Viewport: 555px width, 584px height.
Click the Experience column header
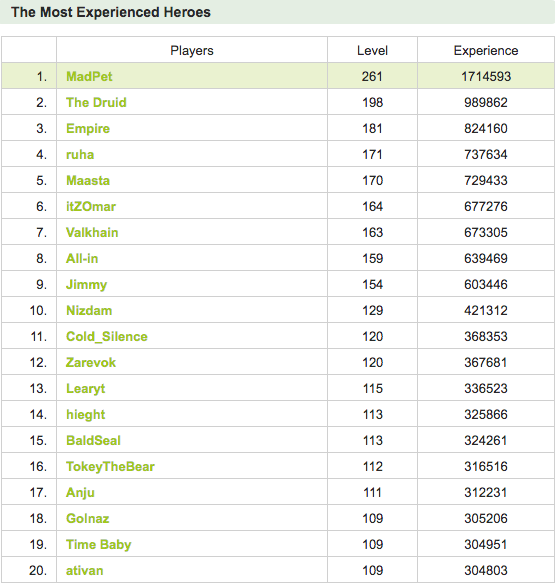click(x=486, y=51)
